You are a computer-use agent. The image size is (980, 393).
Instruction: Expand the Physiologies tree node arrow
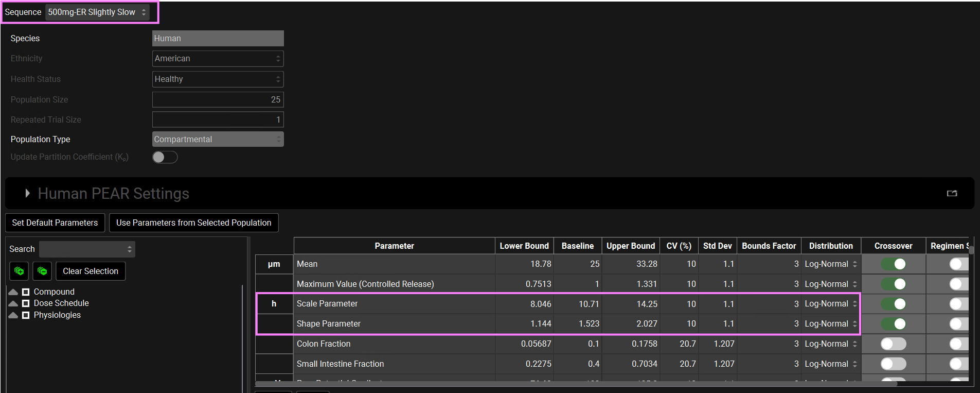coord(13,315)
